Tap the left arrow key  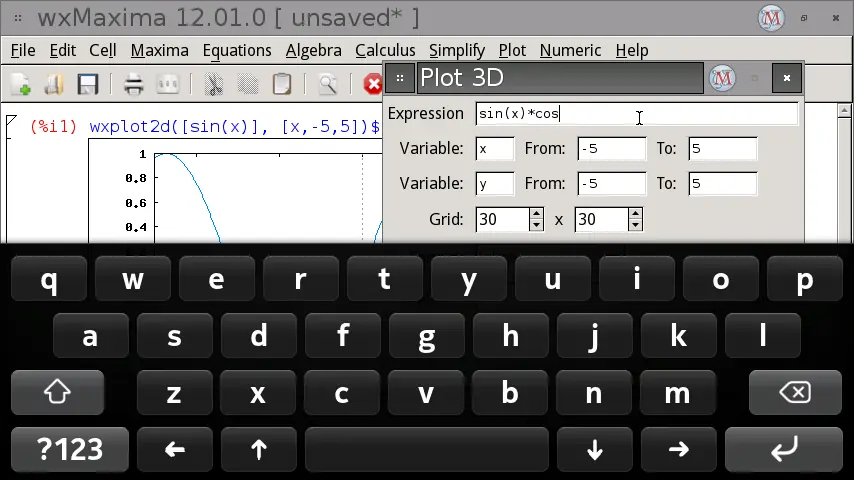tap(174, 449)
